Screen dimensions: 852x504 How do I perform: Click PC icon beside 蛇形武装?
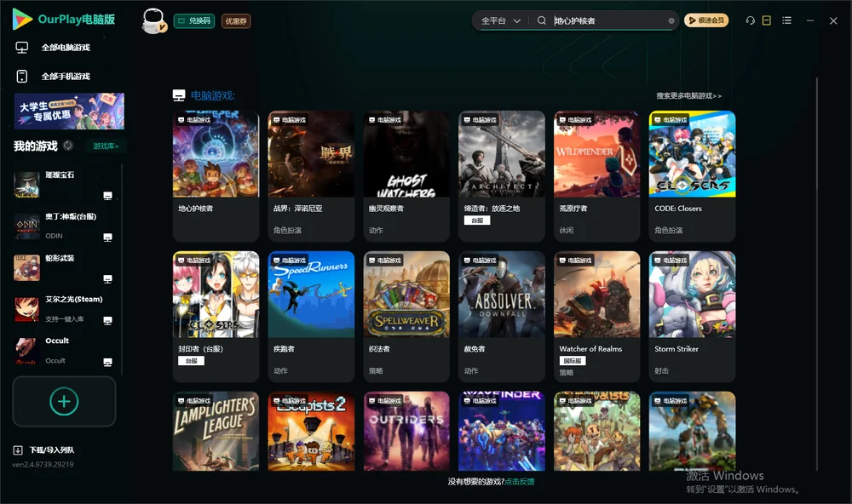click(x=107, y=279)
